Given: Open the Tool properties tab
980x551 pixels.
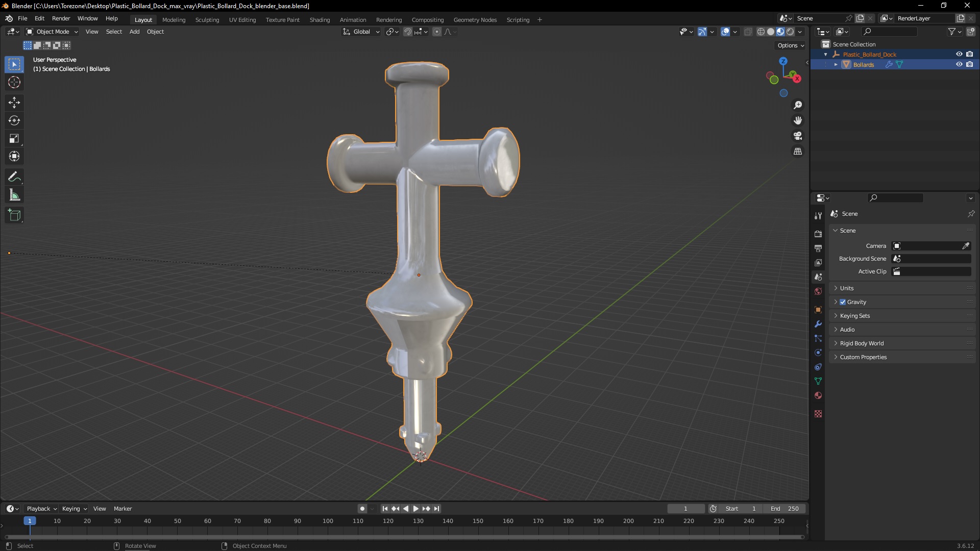Looking at the screenshot, I should point(818,216).
